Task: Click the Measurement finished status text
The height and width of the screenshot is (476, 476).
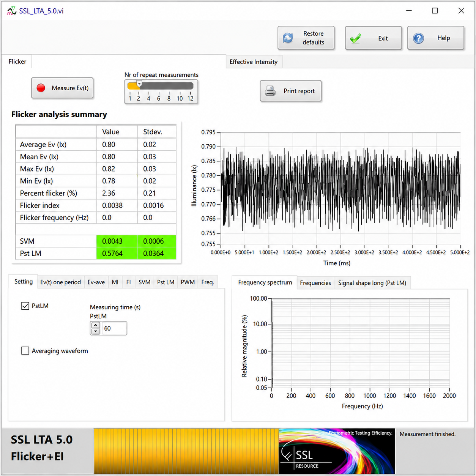Action: (x=427, y=434)
